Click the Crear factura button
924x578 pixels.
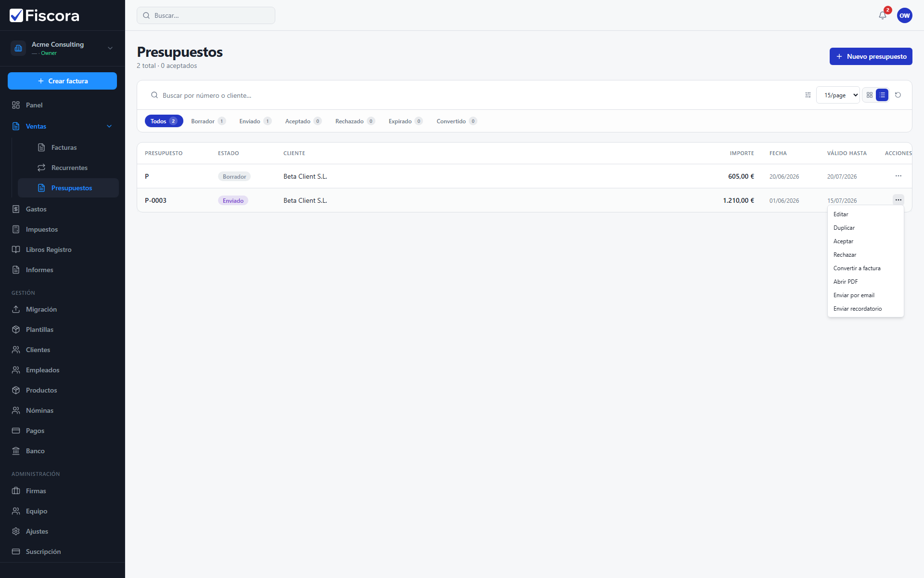[x=62, y=81]
